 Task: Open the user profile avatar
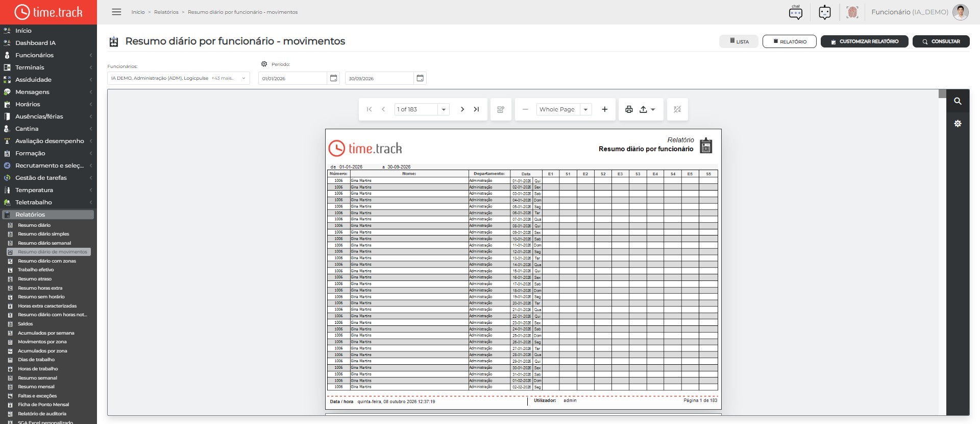coord(960,12)
